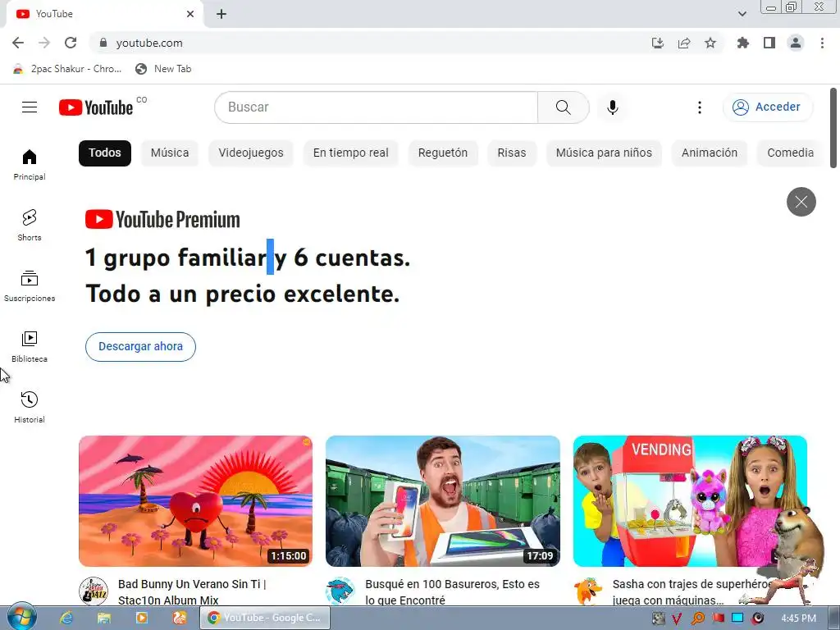
Task: Select the Videojuegos filter chip
Action: point(251,153)
